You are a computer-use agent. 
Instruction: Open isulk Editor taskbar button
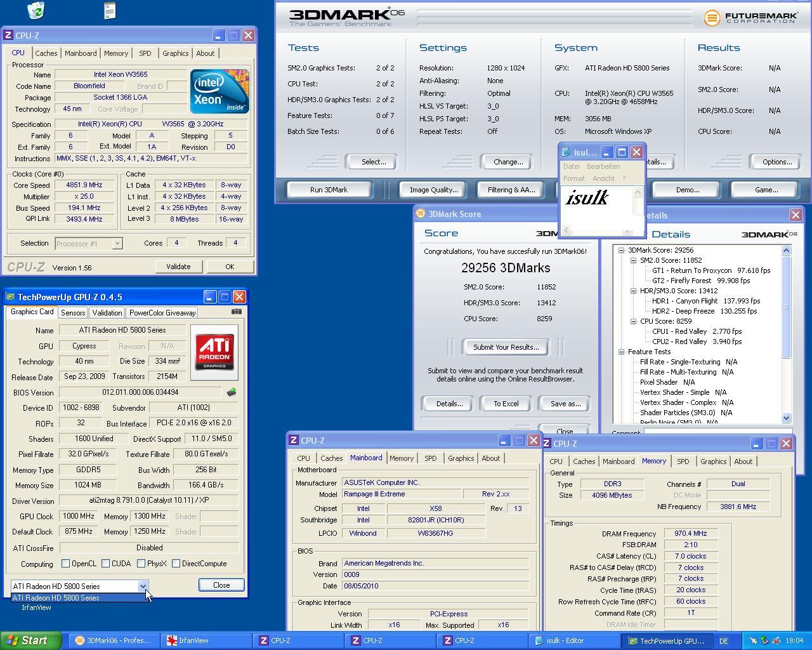coord(573,640)
